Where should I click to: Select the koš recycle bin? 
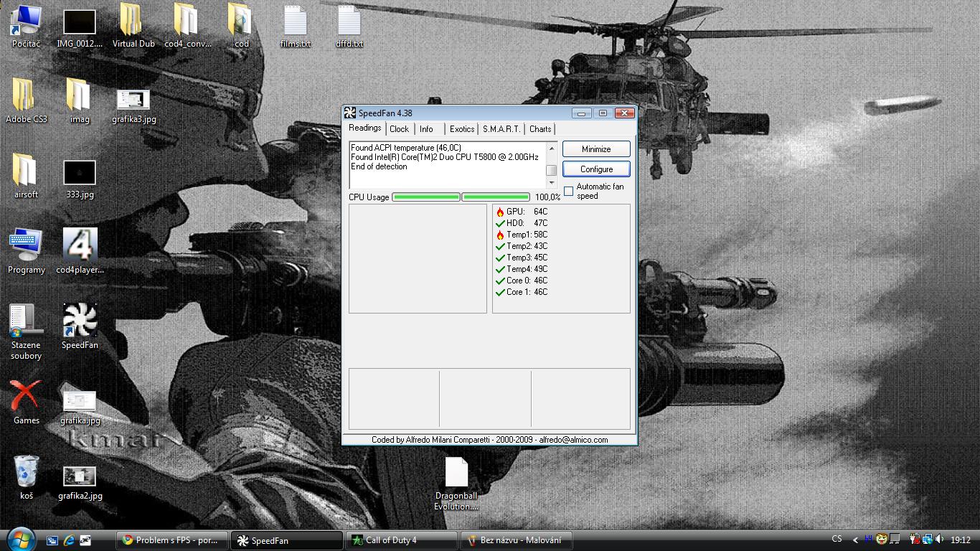pyautogui.click(x=27, y=478)
